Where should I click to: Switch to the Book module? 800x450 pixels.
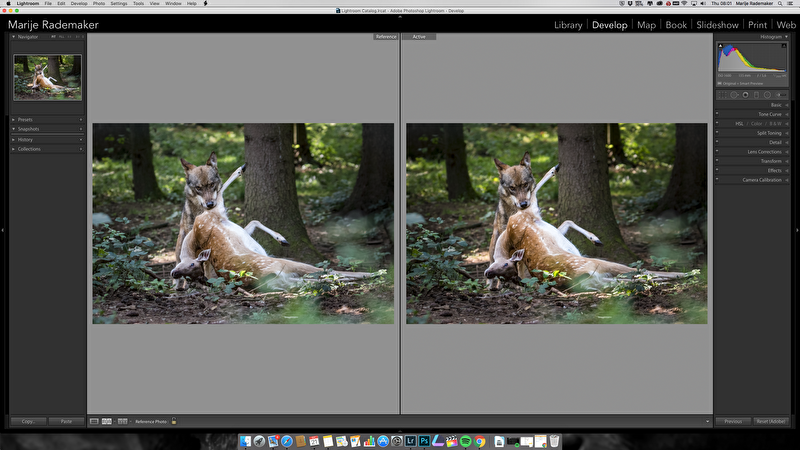tap(676, 24)
